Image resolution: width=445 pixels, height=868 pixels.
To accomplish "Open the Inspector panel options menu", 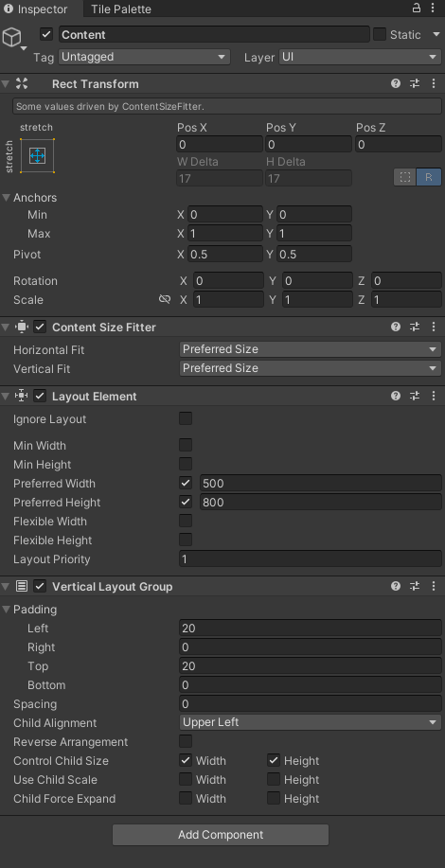I will (434, 8).
